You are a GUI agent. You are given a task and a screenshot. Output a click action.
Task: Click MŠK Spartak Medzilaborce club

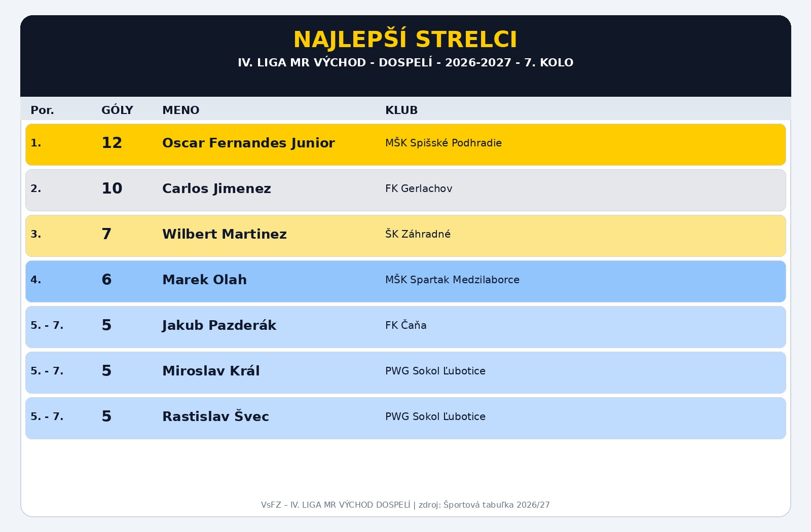[x=452, y=279]
